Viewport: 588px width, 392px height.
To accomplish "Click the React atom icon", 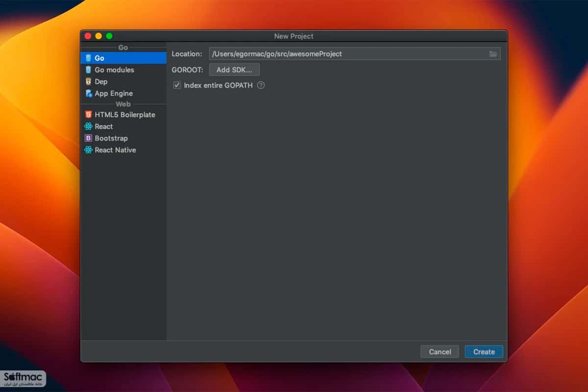I will [88, 126].
